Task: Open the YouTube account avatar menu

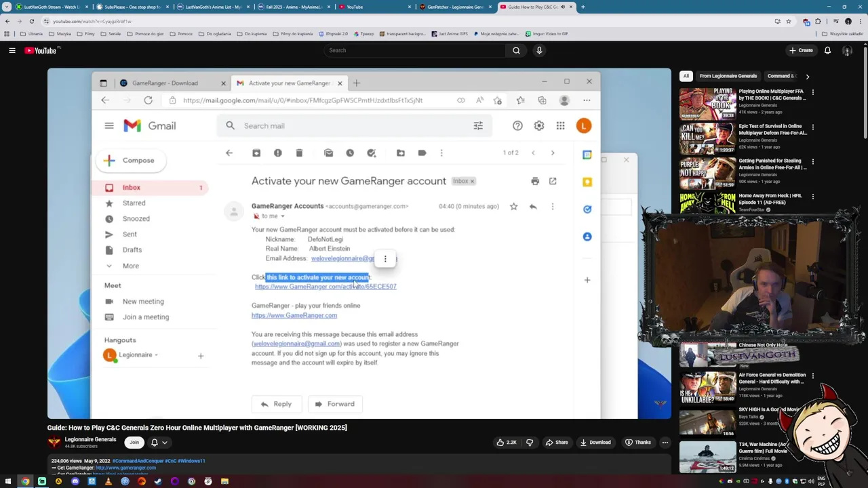Action: pos(847,50)
